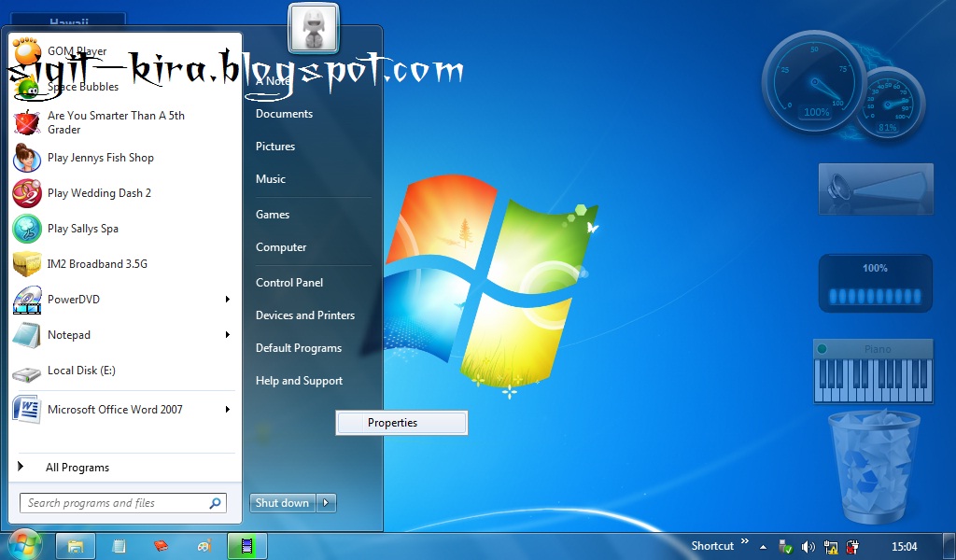
Task: Open Local Disk (E:) drive icon
Action: click(x=27, y=372)
